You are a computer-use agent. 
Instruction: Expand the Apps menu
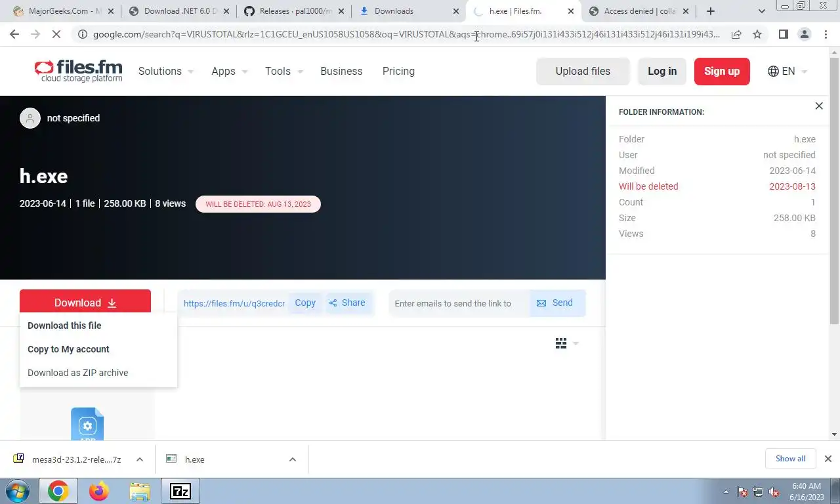point(230,71)
